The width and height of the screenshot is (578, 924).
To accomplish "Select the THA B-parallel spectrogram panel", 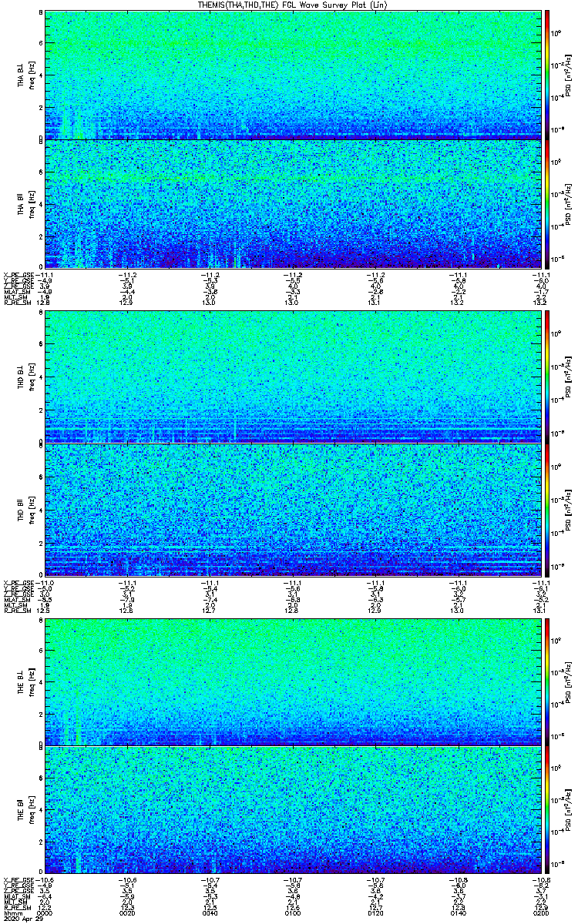I will pyautogui.click(x=294, y=204).
